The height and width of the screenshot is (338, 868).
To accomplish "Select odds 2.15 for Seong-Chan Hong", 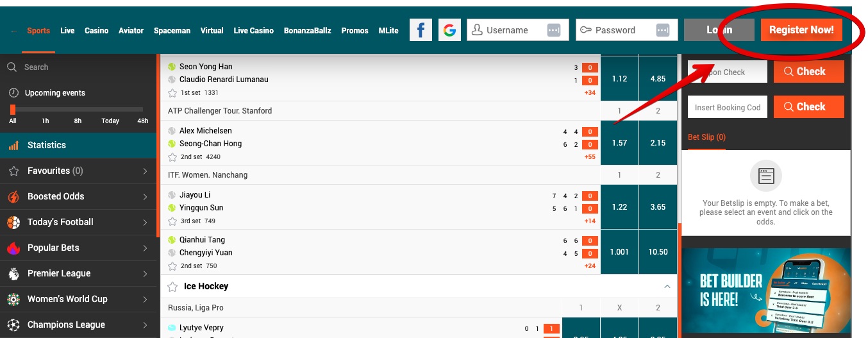I will (658, 143).
